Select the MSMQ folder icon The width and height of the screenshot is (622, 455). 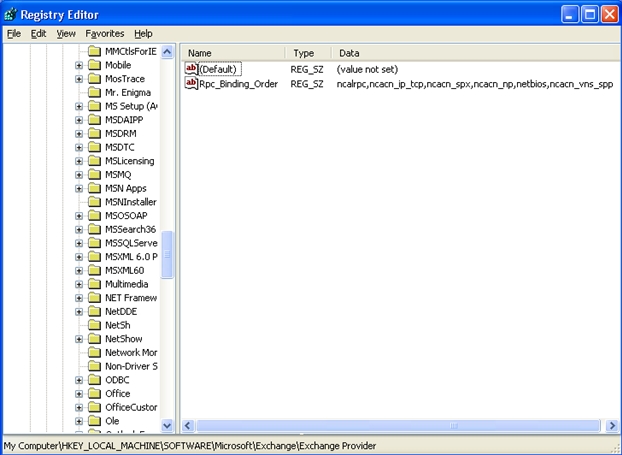(94, 175)
